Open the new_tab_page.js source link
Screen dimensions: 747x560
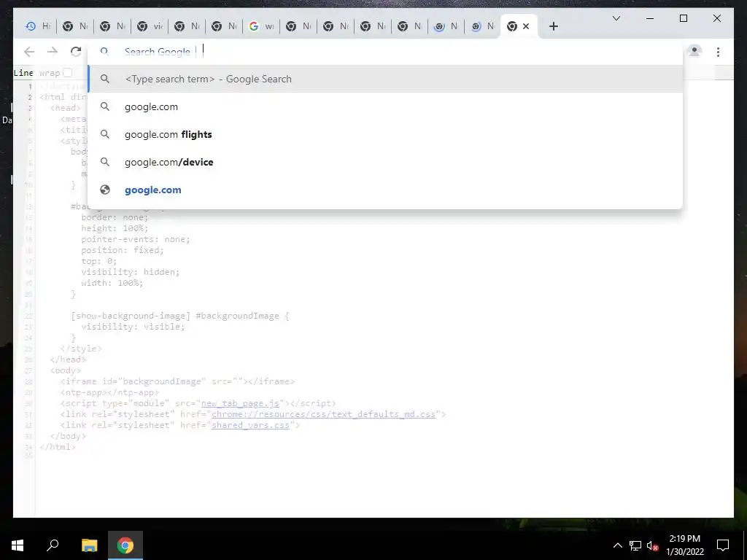click(240, 403)
